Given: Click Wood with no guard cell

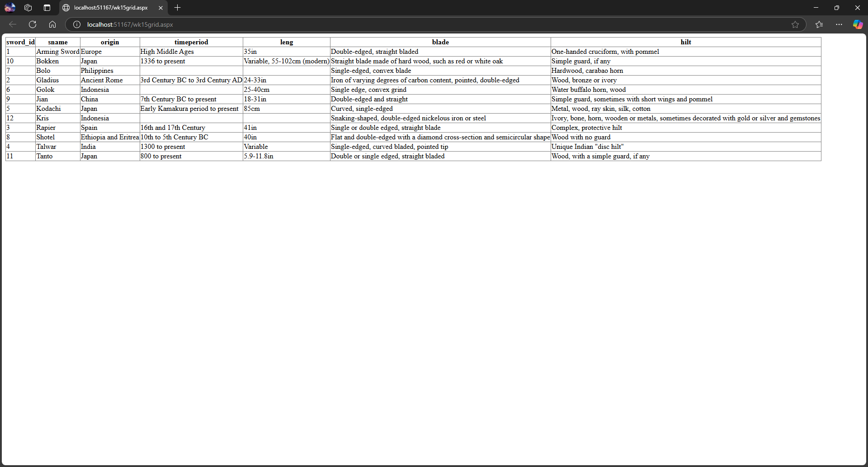Looking at the screenshot, I should click(686, 137).
